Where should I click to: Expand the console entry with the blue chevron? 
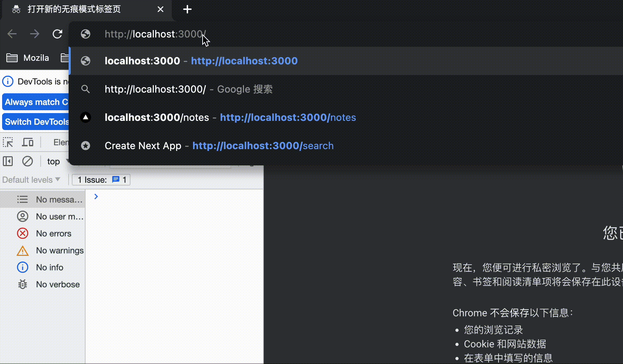pyautogui.click(x=95, y=196)
